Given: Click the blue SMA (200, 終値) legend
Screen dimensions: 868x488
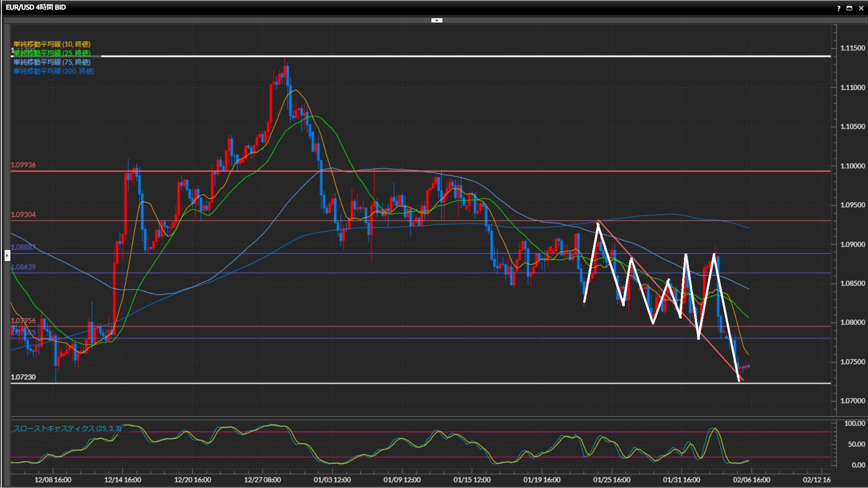Looking at the screenshot, I should (54, 71).
